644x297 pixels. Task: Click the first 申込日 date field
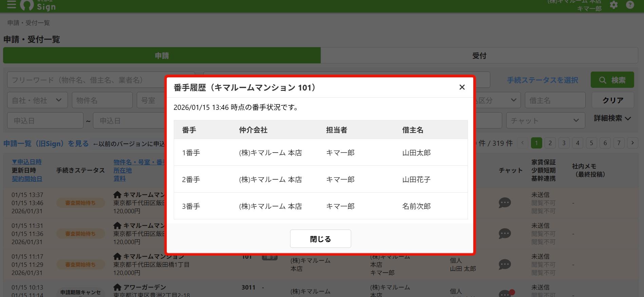(45, 120)
